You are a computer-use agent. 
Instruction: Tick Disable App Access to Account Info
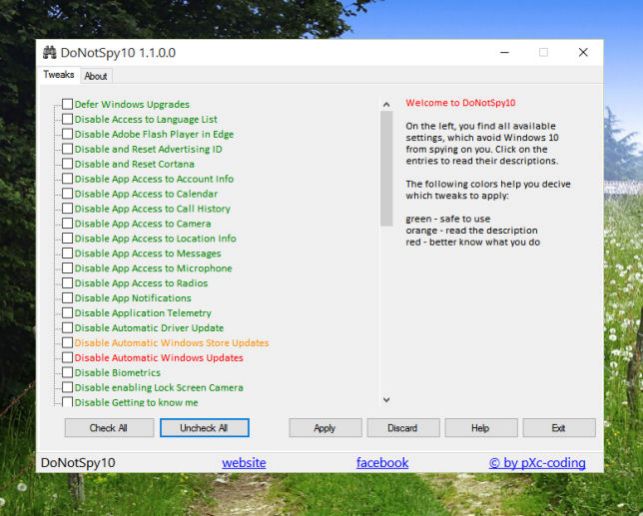pos(67,178)
